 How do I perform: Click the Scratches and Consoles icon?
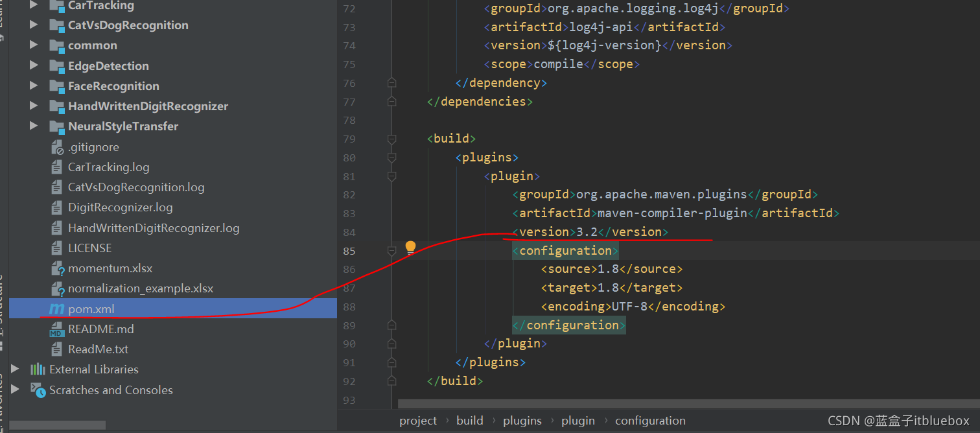coord(38,390)
